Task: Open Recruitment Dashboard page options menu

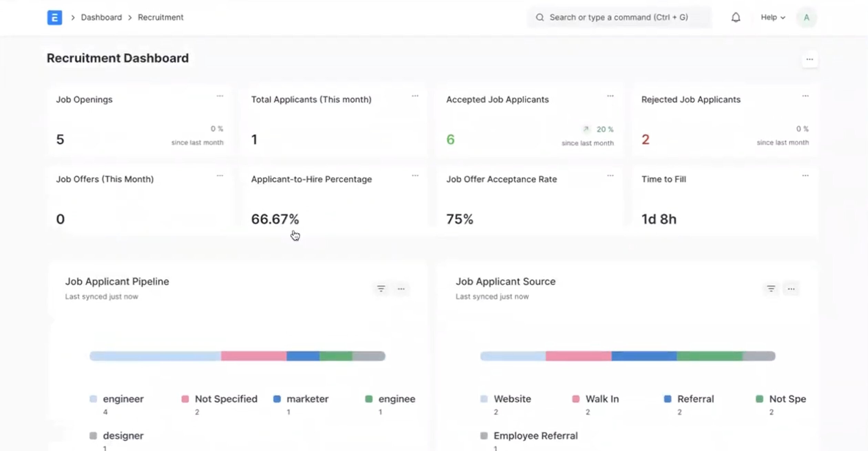Action: [809, 60]
